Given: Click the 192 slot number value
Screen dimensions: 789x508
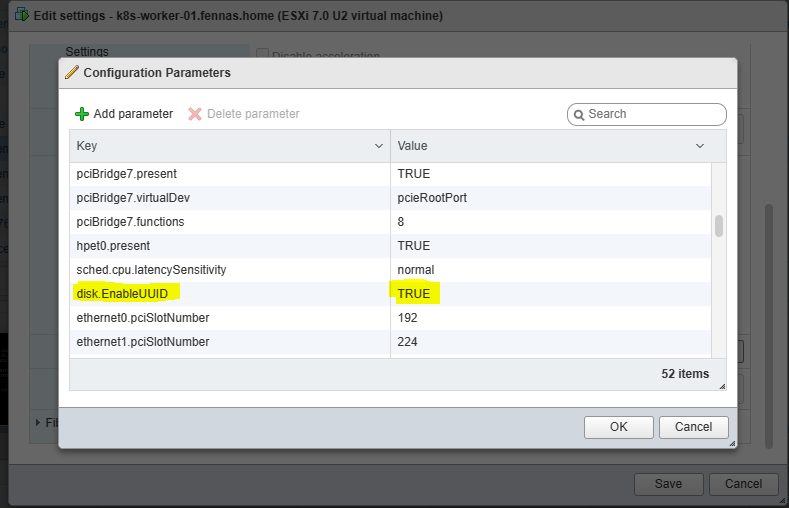Looking at the screenshot, I should (x=407, y=318).
